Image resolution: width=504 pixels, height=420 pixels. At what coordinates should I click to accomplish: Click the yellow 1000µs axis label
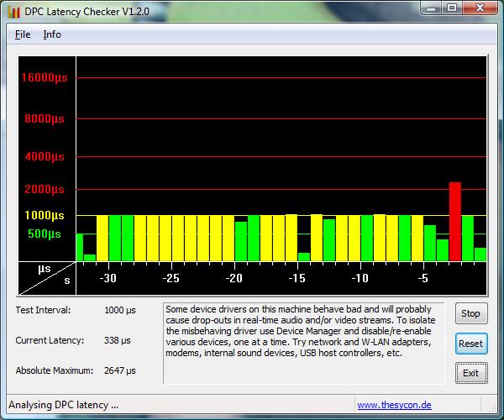click(45, 215)
